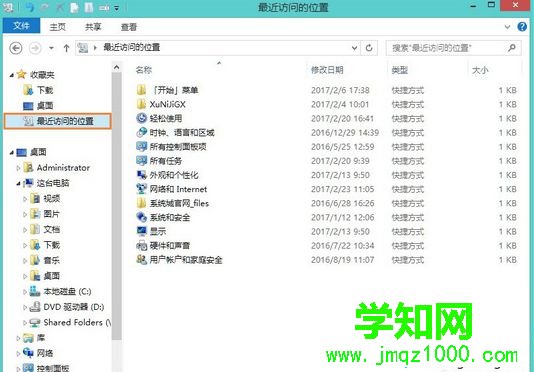Viewport: 534px width, 372px height.
Task: Open the address bar history dropdown
Action: (x=355, y=48)
